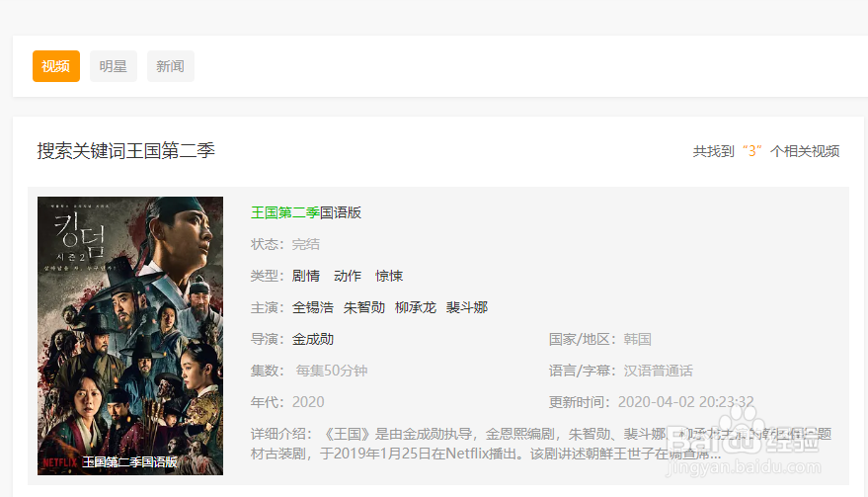The image size is (868, 497).
Task: Select the 视频 tab
Action: coord(56,66)
